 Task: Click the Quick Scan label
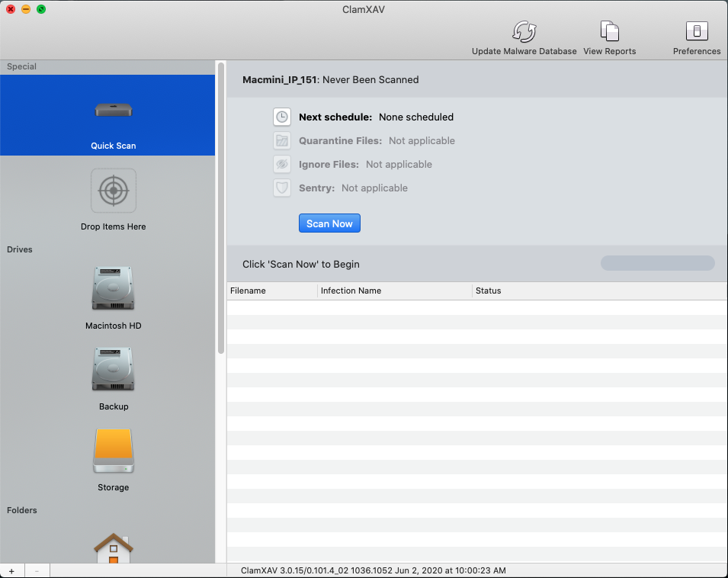114,146
